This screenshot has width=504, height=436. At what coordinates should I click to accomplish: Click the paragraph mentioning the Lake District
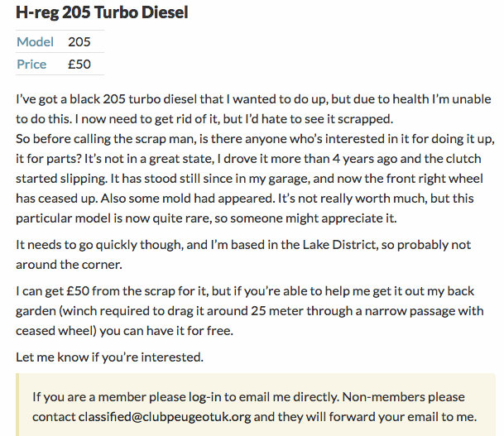point(243,255)
